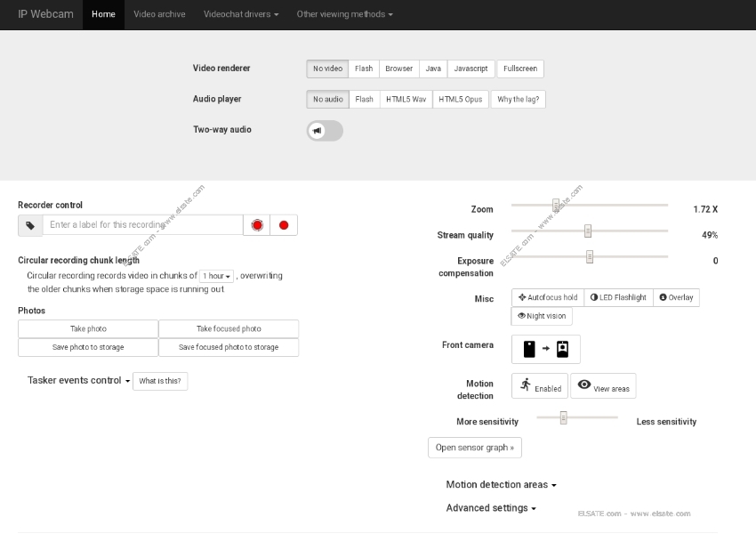Choose Java video renderer
This screenshot has height=534, width=756.
click(433, 69)
